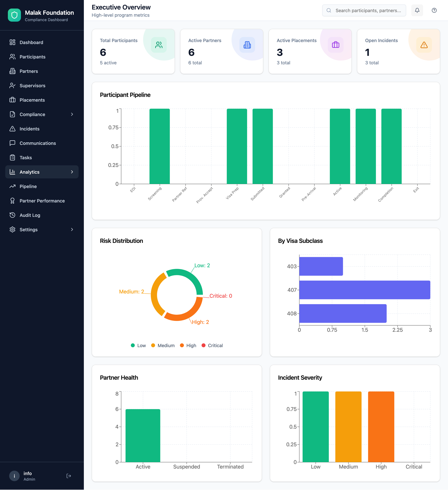The image size is (448, 490).
Task: Click the Malak Foundation shield logo
Action: [x=14, y=15]
